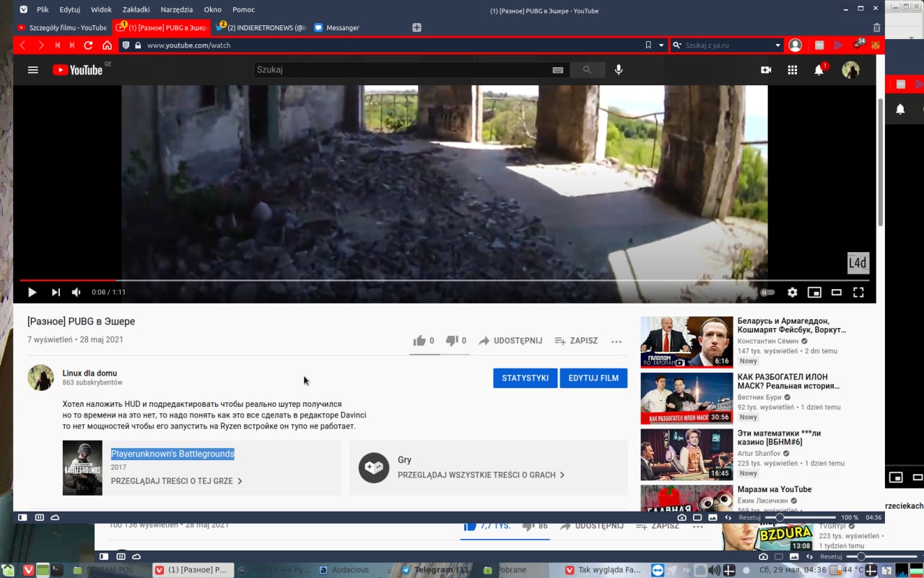
Task: Play the paused video
Action: coord(32,292)
